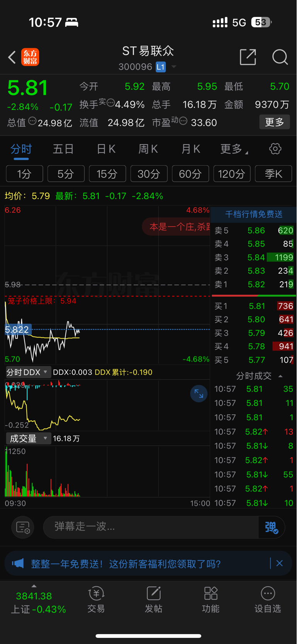Tap the 卖3 order row at 5.84
The height and width of the screenshot is (644, 297).
(x=254, y=258)
